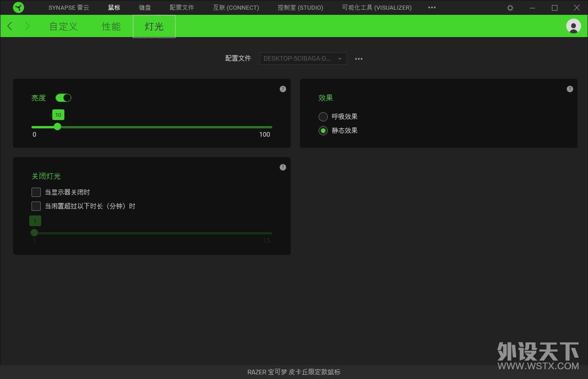The width and height of the screenshot is (588, 379).
Task: Click the RAZER 宝可梦 皮卡丘限定款鼠标 device label
Action: point(294,372)
